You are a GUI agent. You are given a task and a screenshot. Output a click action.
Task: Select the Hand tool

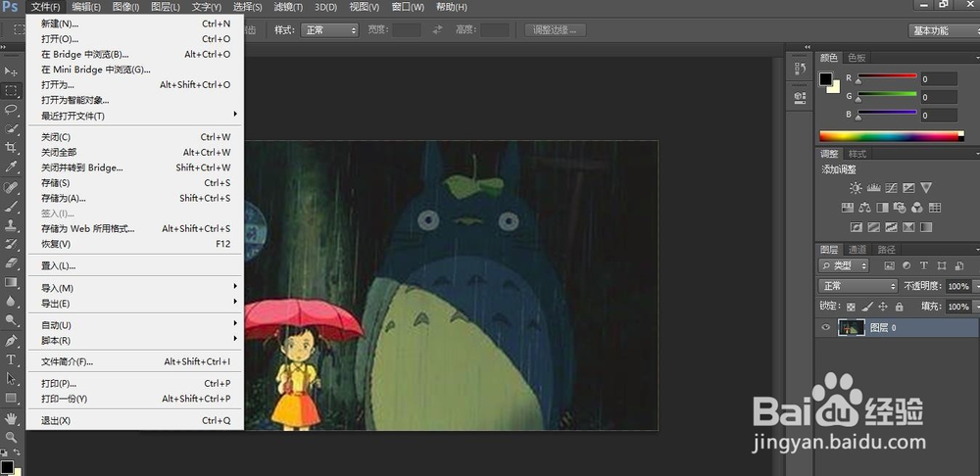pyautogui.click(x=11, y=418)
